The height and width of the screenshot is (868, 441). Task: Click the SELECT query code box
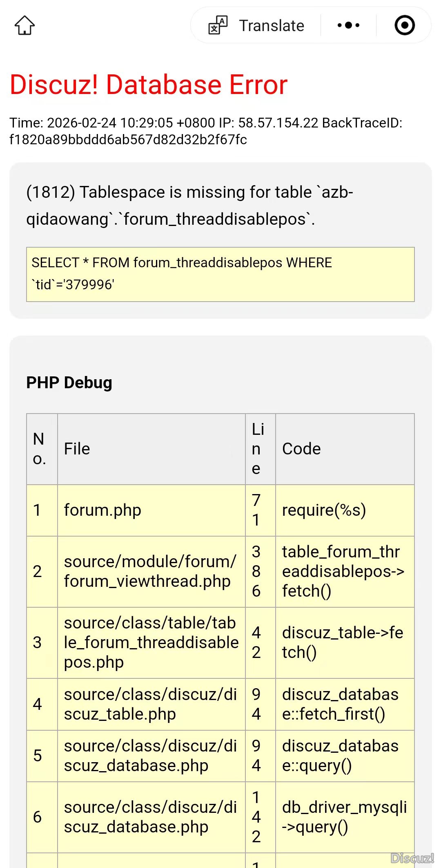coord(220,274)
